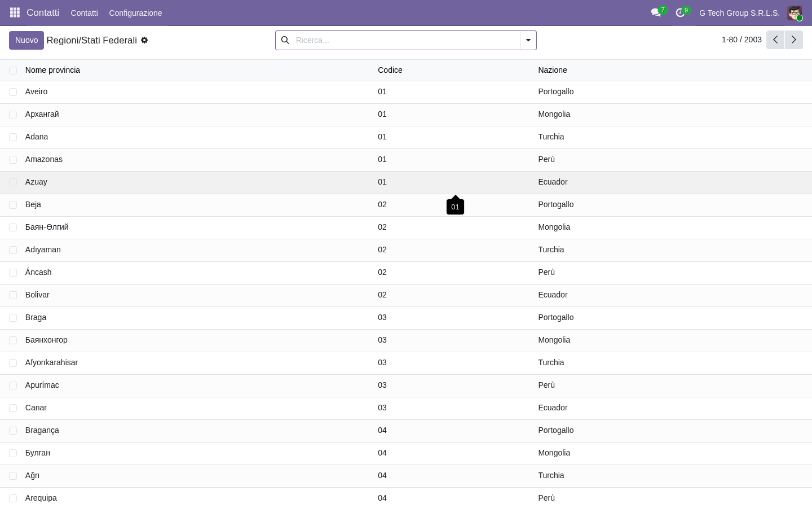Toggle the select-all header checkbox
This screenshot has height=508, width=812.
pos(13,70)
